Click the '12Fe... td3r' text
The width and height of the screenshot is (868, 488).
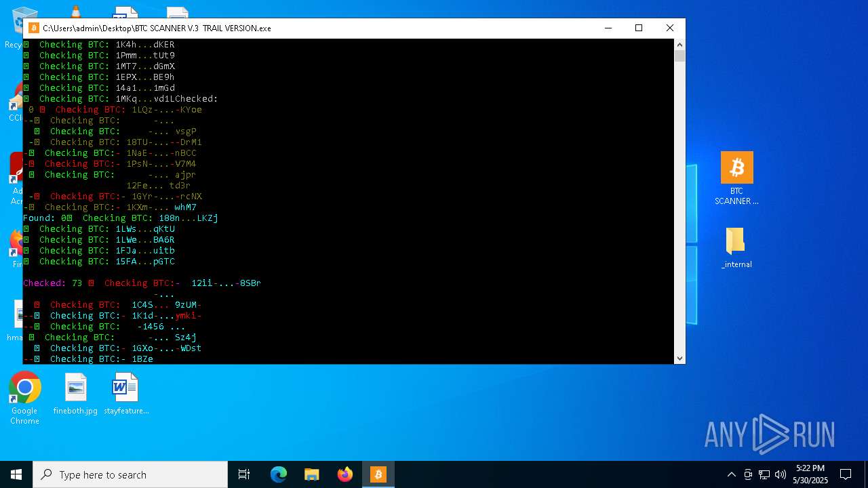[x=158, y=186]
